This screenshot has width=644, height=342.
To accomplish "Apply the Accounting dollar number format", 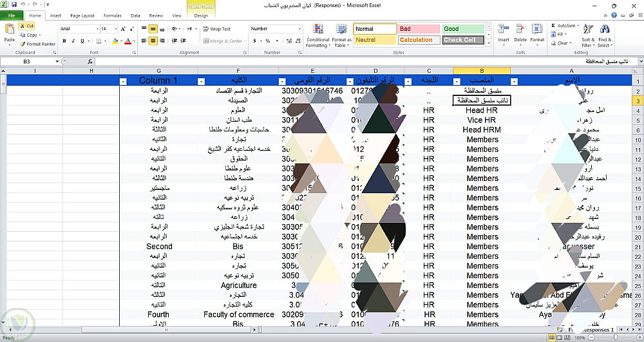I will tap(254, 41).
